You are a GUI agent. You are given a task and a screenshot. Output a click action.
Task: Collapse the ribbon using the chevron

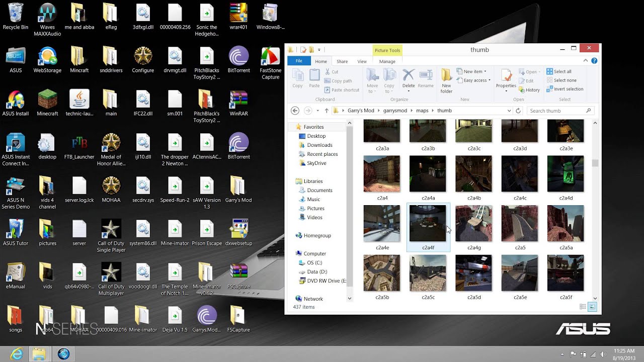coord(586,61)
